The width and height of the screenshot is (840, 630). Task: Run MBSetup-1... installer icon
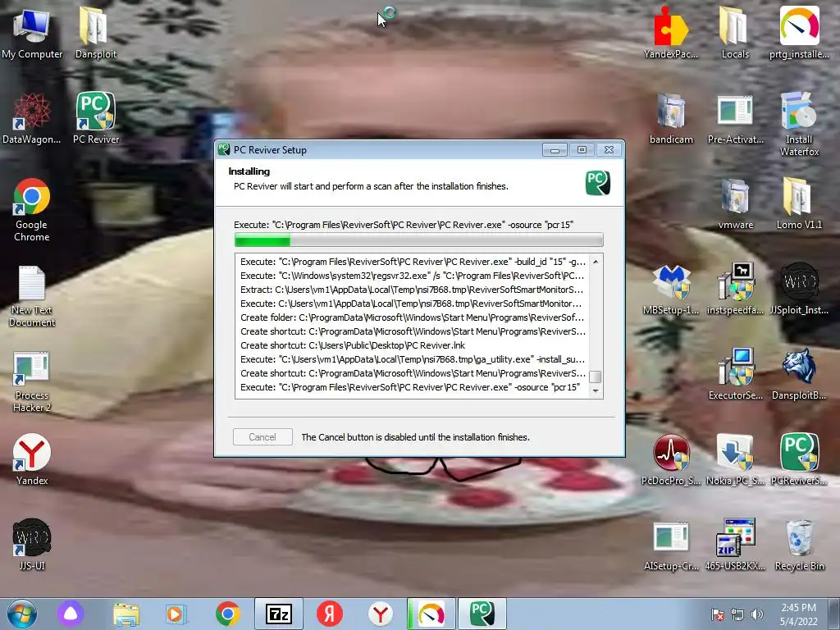(x=671, y=288)
